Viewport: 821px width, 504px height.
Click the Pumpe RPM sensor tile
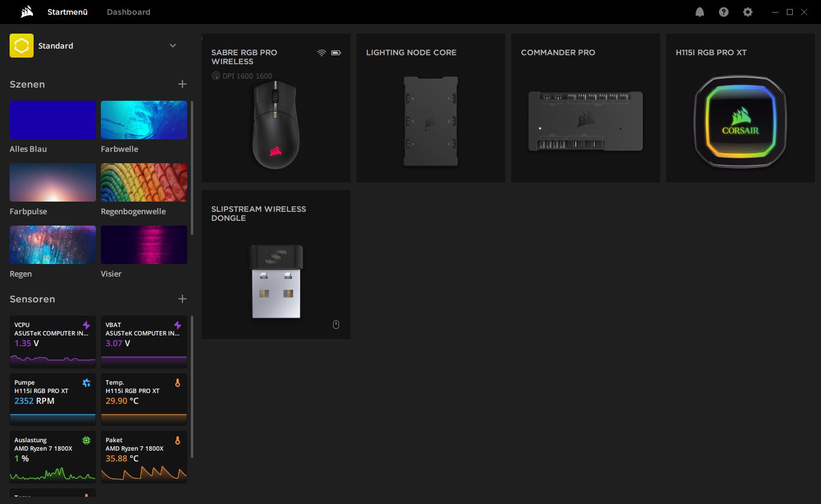[x=53, y=399]
